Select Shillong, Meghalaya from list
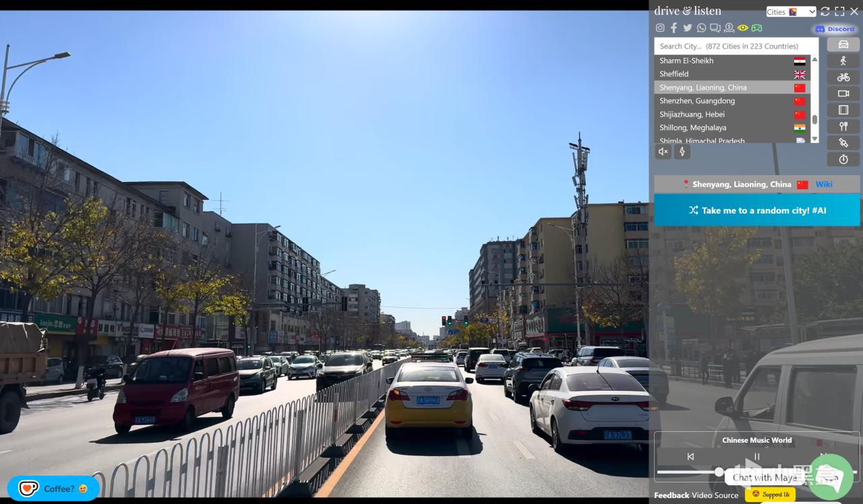The width and height of the screenshot is (863, 504). tap(732, 127)
